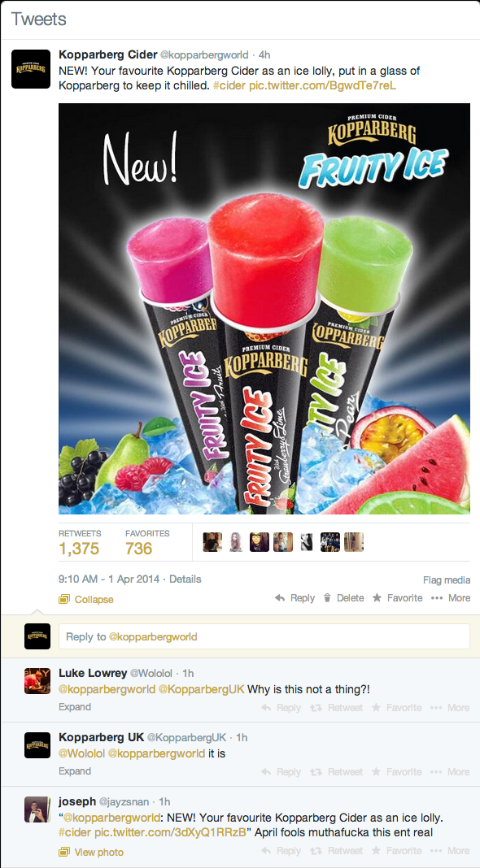Open the More menu on the main tweet
Image resolution: width=480 pixels, height=868 pixels.
point(450,598)
